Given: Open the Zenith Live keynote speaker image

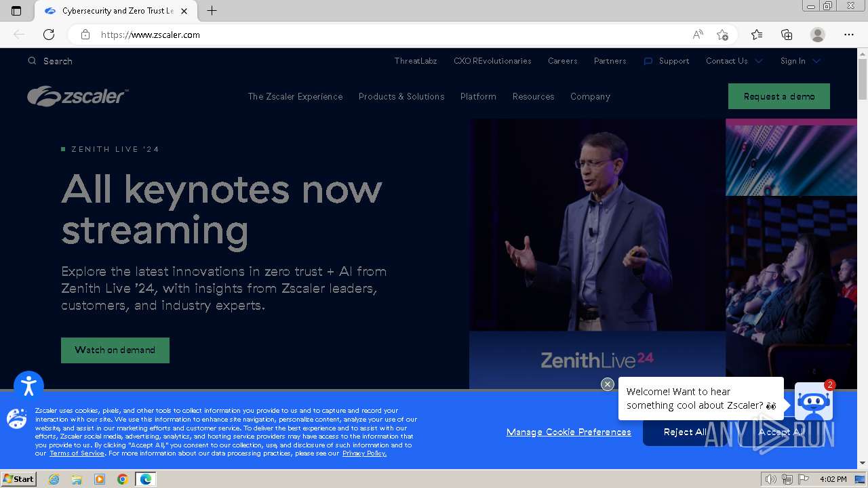Looking at the screenshot, I should (x=597, y=225).
